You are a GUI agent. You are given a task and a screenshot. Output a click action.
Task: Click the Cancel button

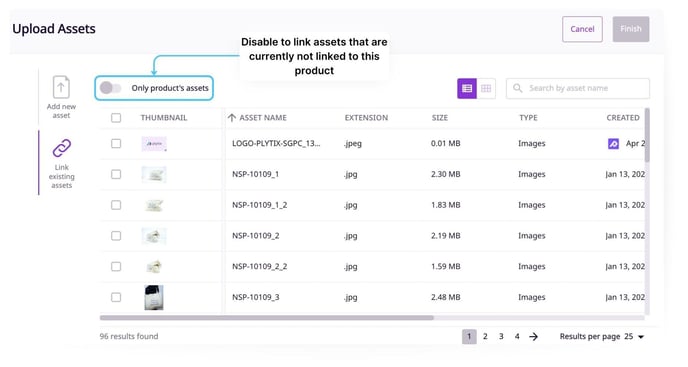(x=582, y=29)
